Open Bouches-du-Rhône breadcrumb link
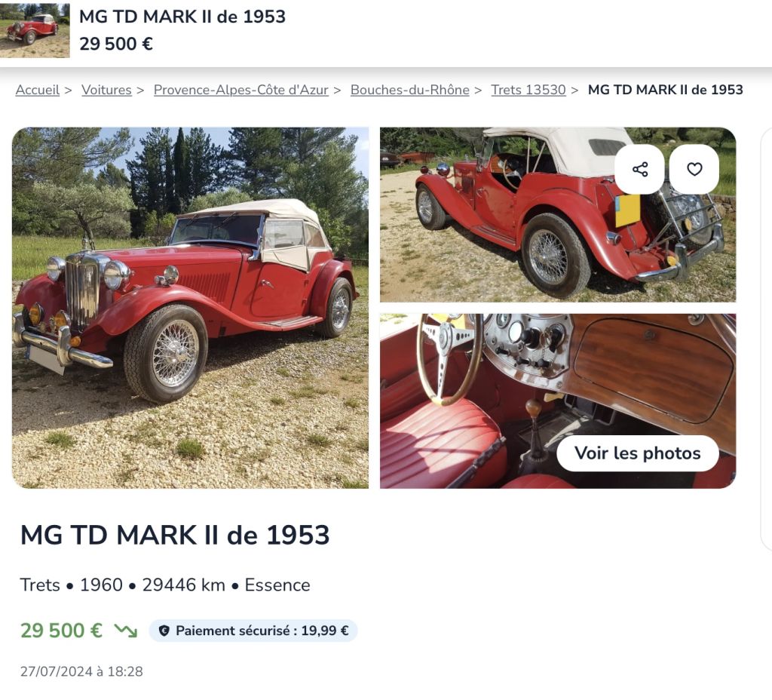772x700 pixels. click(x=409, y=90)
